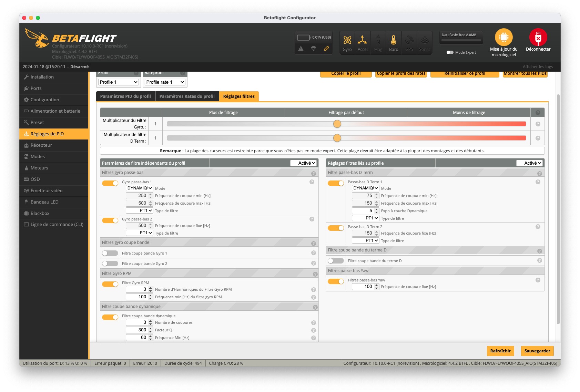This screenshot has width=580, height=392.
Task: Open Activé dropdown for profile-independent filters
Action: point(303,163)
